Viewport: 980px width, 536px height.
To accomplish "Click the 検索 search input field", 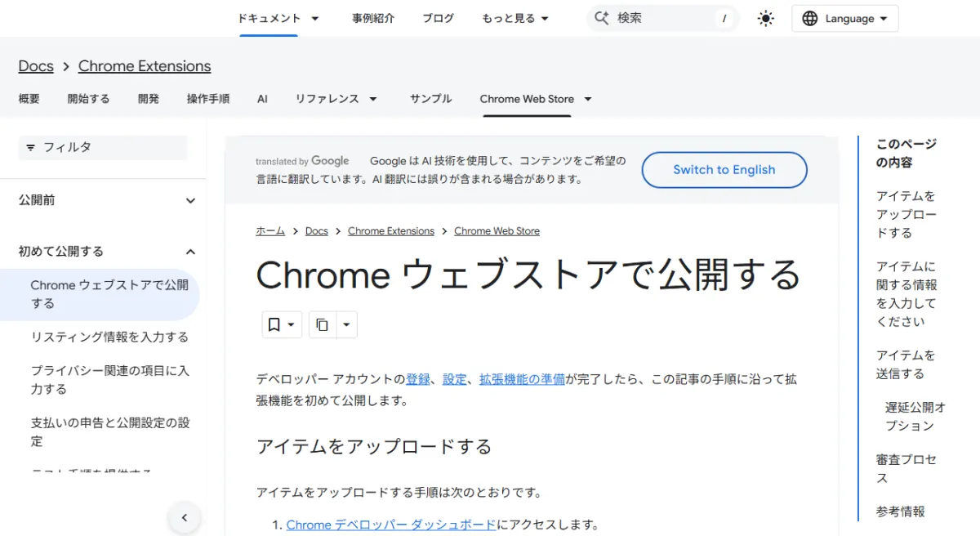I will [664, 18].
